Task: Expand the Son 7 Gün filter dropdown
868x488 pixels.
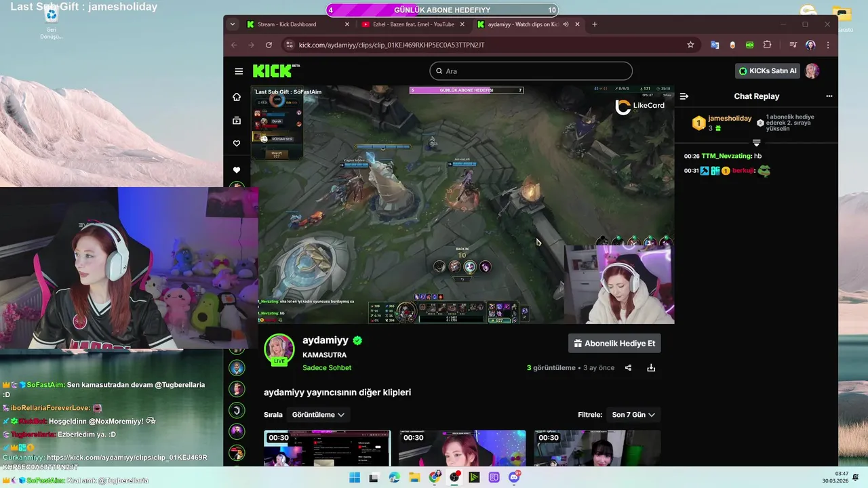Action: tap(633, 415)
